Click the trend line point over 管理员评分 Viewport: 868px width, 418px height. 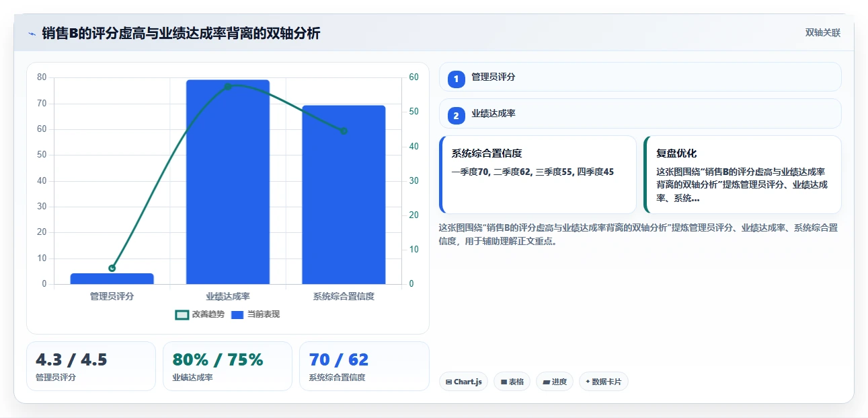click(x=112, y=268)
